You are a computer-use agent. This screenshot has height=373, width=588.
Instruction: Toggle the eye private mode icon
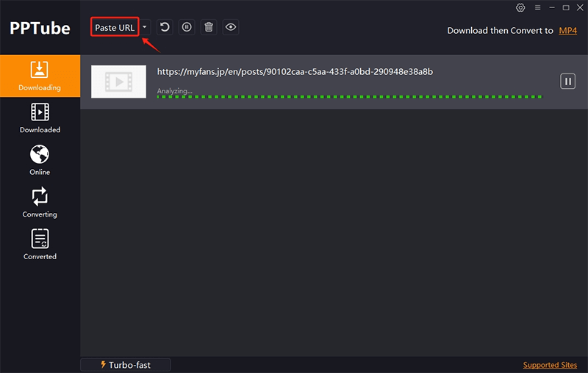(x=231, y=27)
